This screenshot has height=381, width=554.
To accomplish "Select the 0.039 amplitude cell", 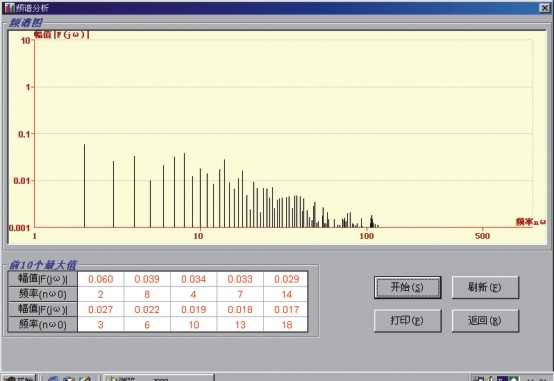I will tap(147, 279).
